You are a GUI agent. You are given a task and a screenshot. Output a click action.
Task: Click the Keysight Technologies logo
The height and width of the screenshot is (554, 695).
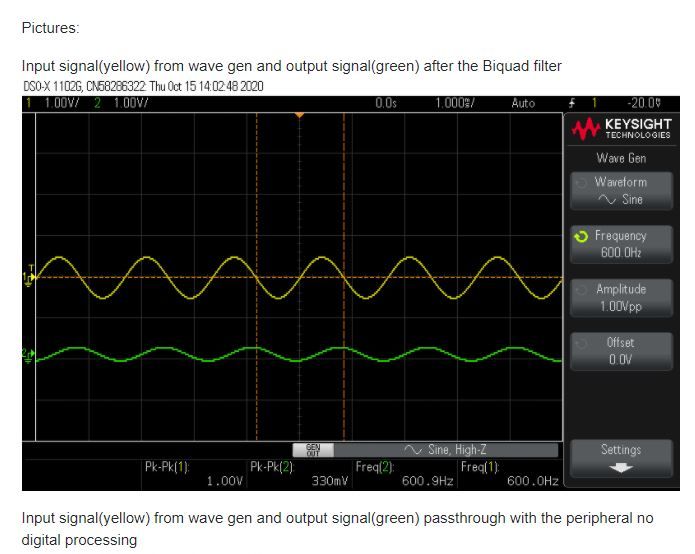tap(621, 129)
